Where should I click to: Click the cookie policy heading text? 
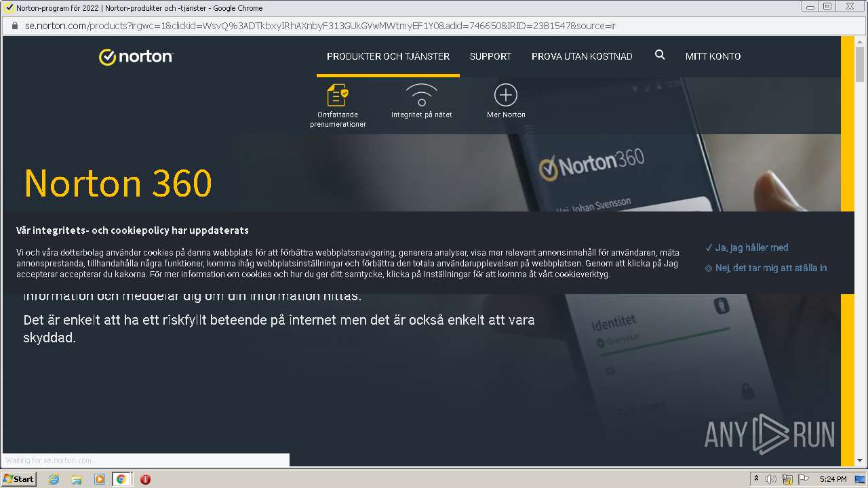[132, 230]
